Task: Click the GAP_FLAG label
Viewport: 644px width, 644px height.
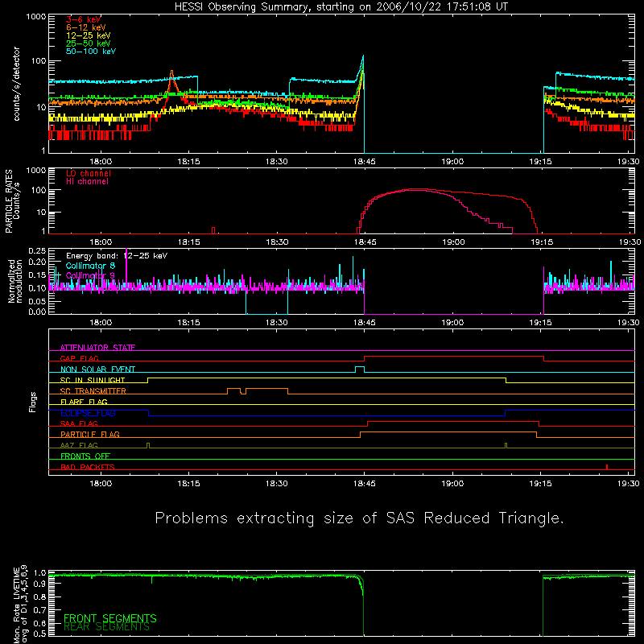Action: 79,358
